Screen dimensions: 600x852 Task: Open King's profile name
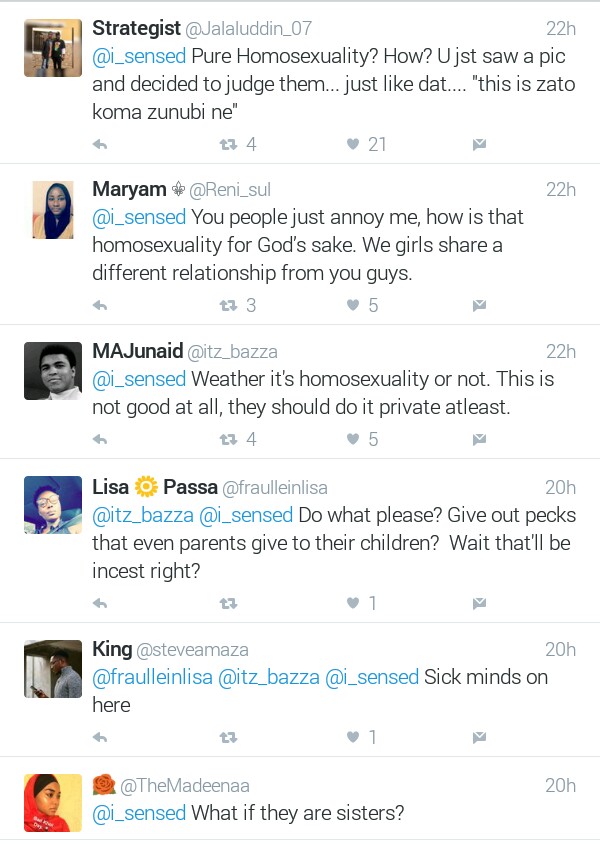coord(112,649)
